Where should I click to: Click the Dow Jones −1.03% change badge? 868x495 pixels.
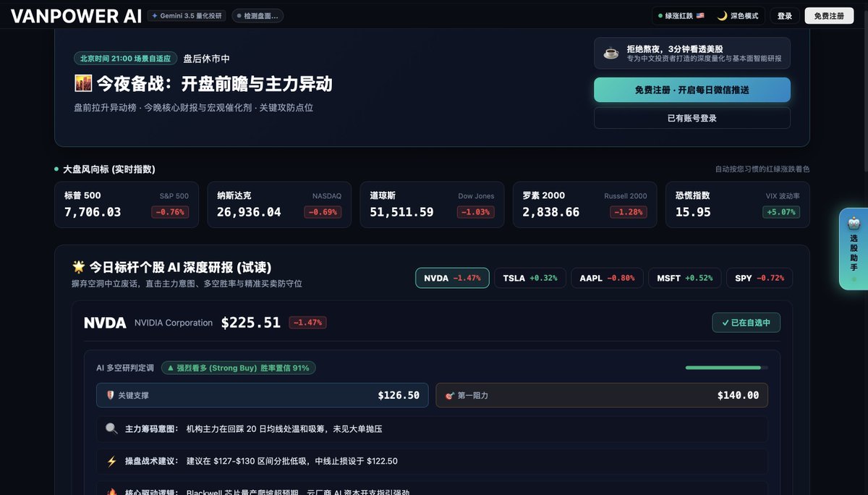pos(475,212)
